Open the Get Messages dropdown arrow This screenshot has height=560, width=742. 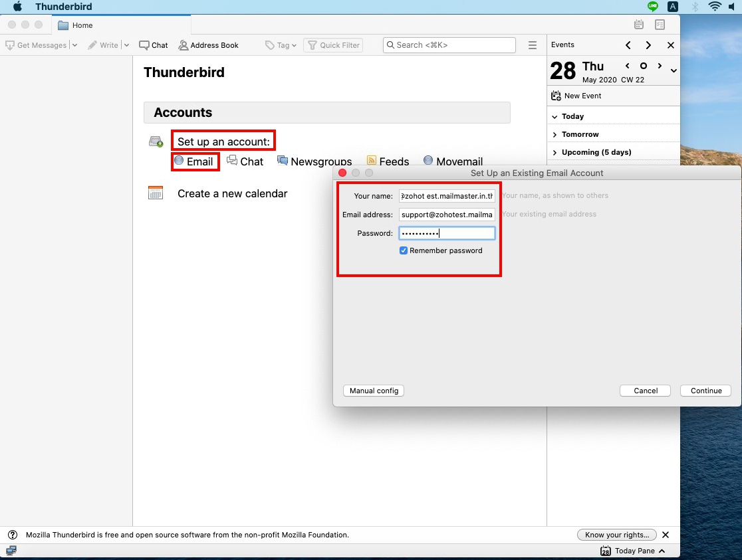(x=74, y=45)
